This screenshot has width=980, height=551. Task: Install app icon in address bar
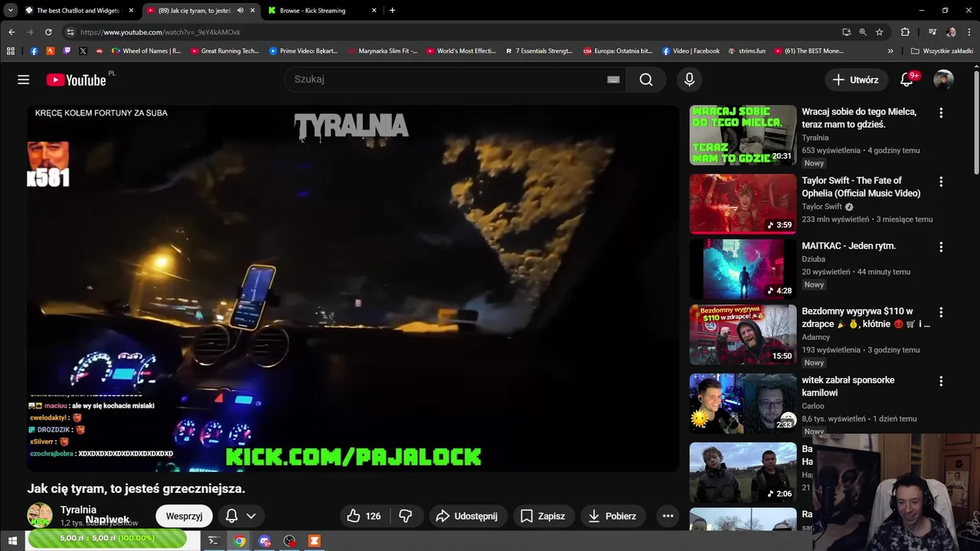(x=846, y=32)
